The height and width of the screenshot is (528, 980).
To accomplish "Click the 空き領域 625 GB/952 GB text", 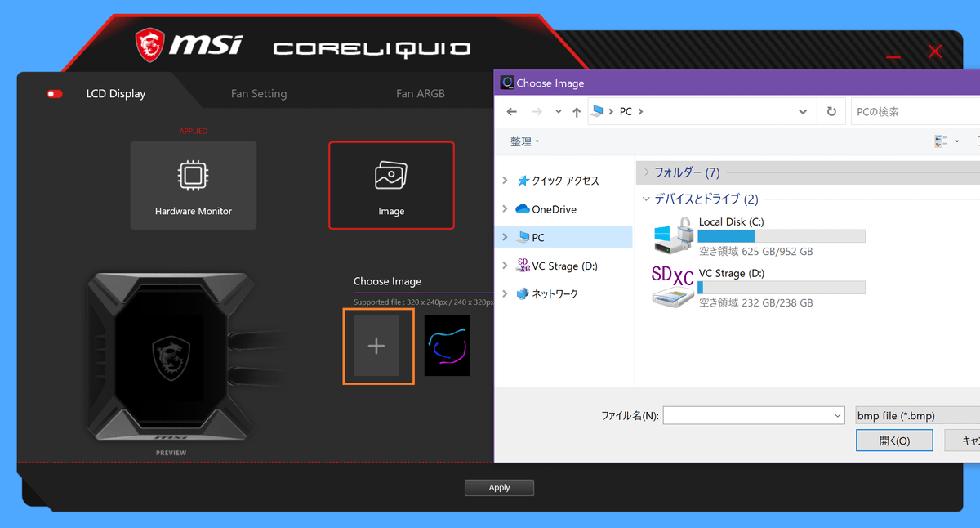I will pos(755,252).
